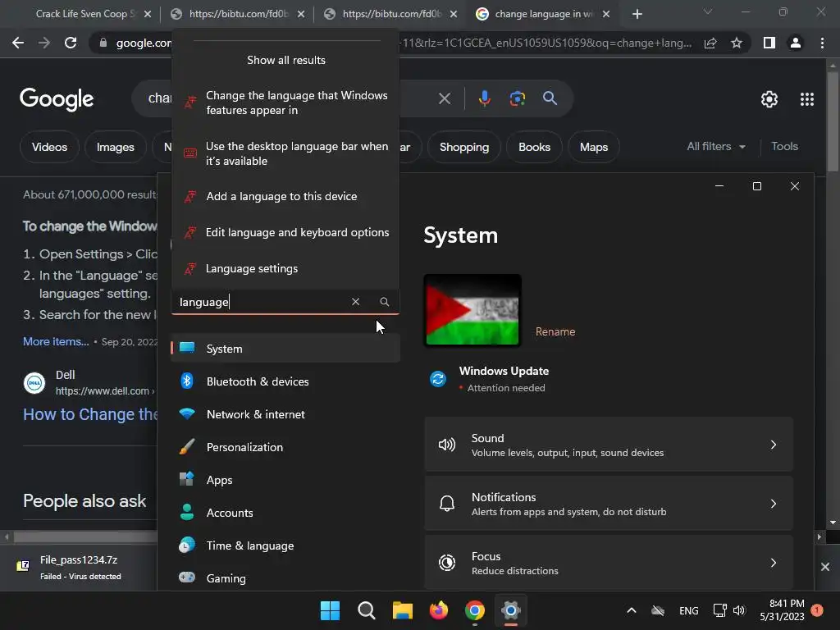The width and height of the screenshot is (840, 630).
Task: Open Google quick settings gear
Action: point(769,99)
